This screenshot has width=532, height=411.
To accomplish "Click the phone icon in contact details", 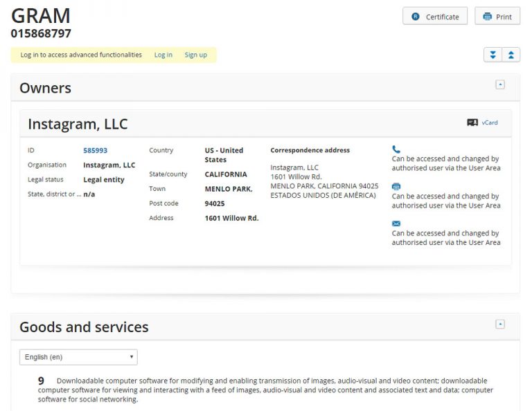I will click(x=396, y=149).
